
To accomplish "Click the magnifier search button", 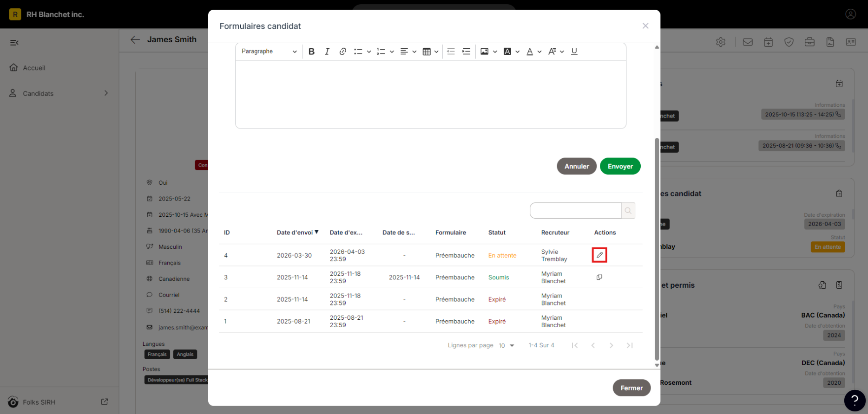I will tap(628, 210).
